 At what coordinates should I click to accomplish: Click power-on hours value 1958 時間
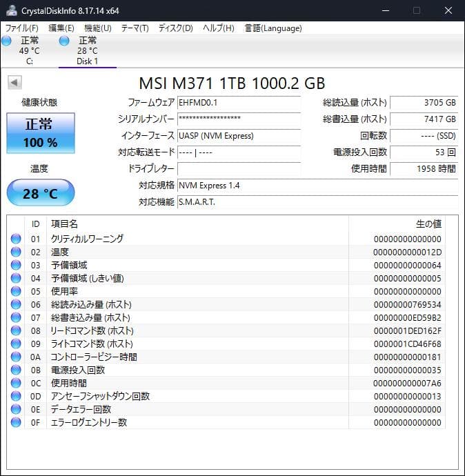(424, 169)
